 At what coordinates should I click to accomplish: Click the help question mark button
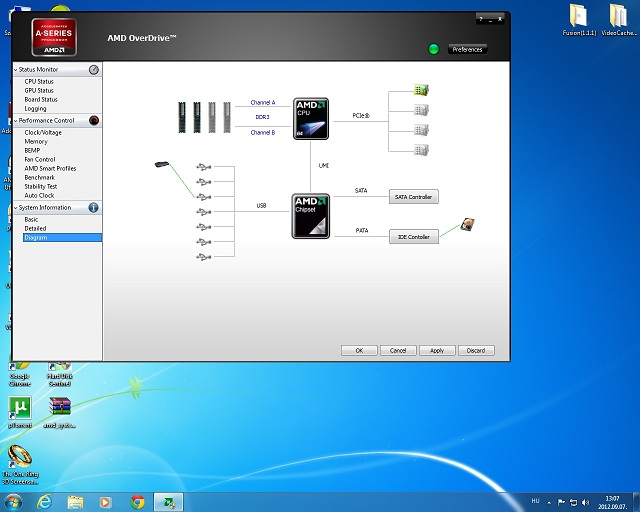[481, 19]
